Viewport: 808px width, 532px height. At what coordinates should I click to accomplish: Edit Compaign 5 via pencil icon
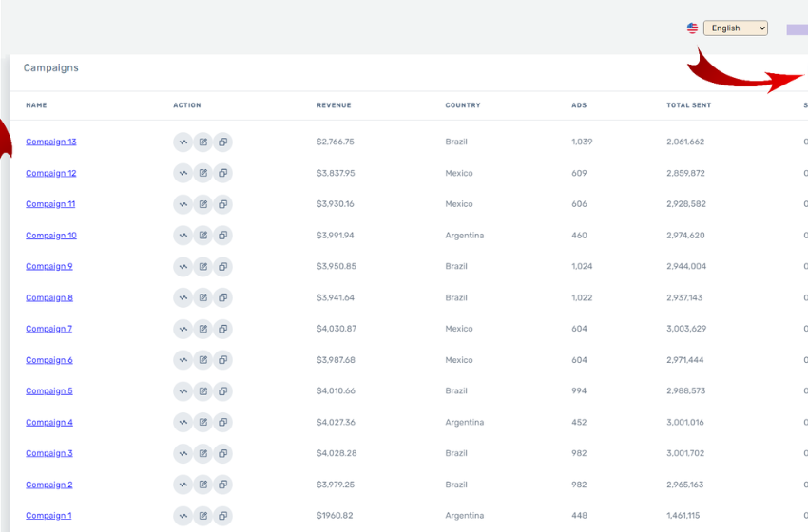203,390
